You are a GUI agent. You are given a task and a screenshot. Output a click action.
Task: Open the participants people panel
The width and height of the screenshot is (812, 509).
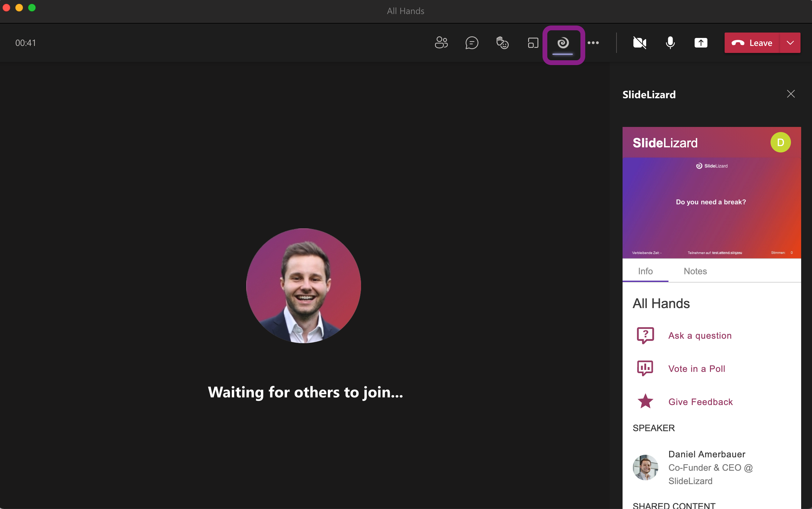click(441, 43)
